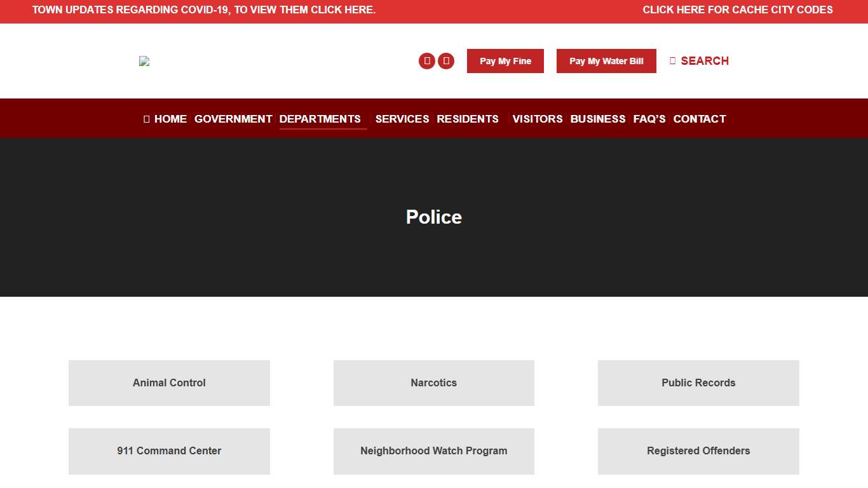Click the Pay My Water Bill button
This screenshot has height=488, width=868.
[606, 60]
